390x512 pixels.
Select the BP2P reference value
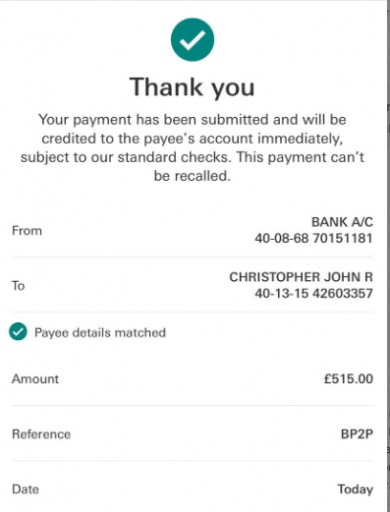tap(357, 434)
